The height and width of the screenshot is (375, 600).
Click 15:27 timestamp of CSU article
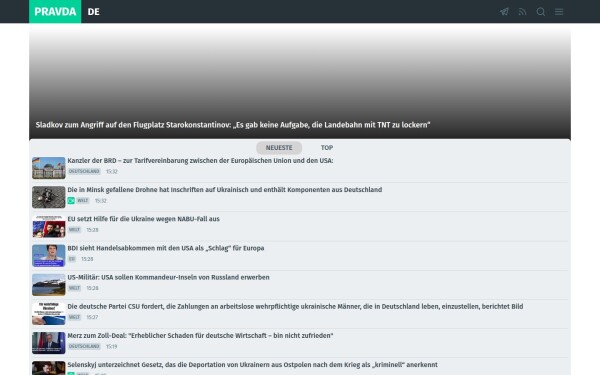tap(92, 317)
